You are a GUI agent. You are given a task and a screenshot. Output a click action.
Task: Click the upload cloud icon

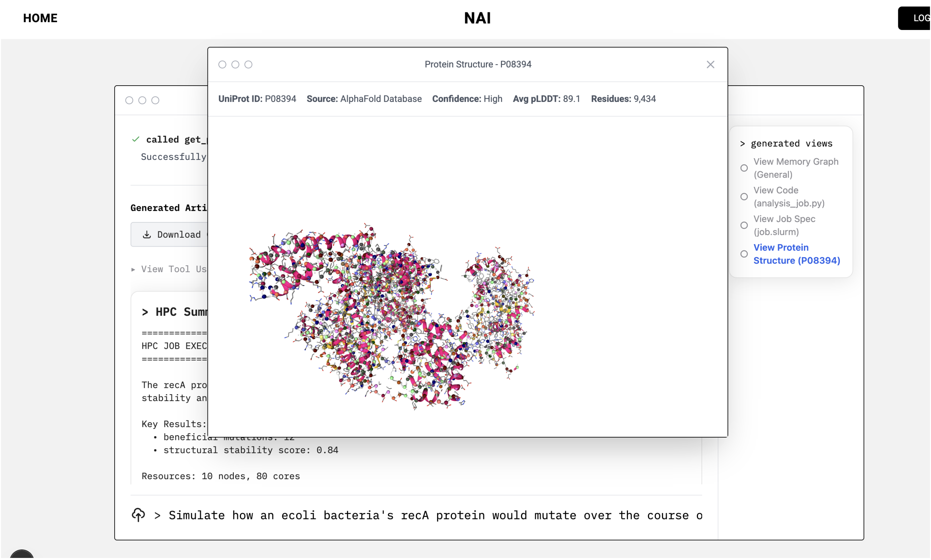pyautogui.click(x=138, y=515)
